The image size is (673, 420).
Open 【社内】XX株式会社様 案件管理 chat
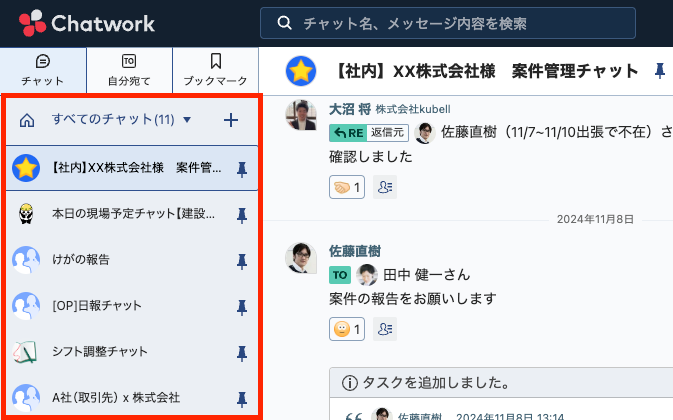(132, 168)
